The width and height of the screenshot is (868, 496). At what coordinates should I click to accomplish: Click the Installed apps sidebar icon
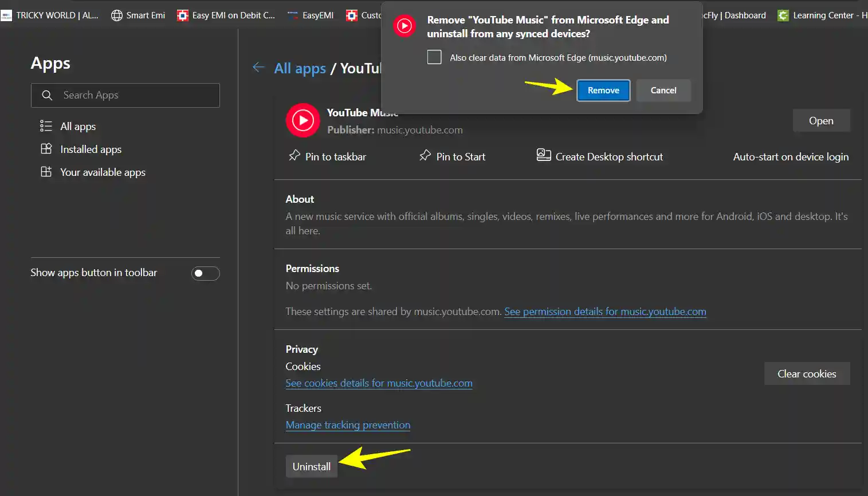pyautogui.click(x=46, y=149)
